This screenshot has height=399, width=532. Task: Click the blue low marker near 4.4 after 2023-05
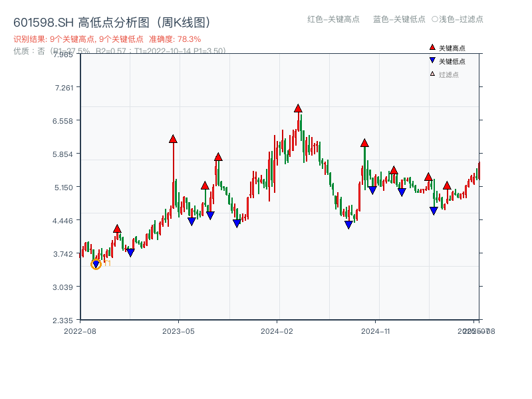pyautogui.click(x=192, y=221)
